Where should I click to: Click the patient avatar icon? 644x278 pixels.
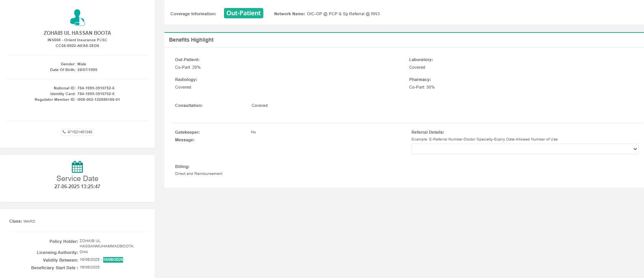(77, 18)
